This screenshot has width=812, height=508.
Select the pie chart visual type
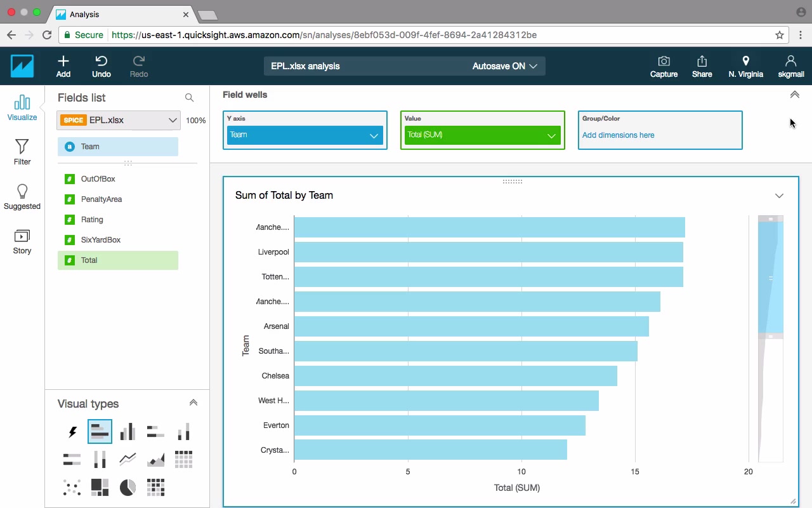tap(128, 487)
